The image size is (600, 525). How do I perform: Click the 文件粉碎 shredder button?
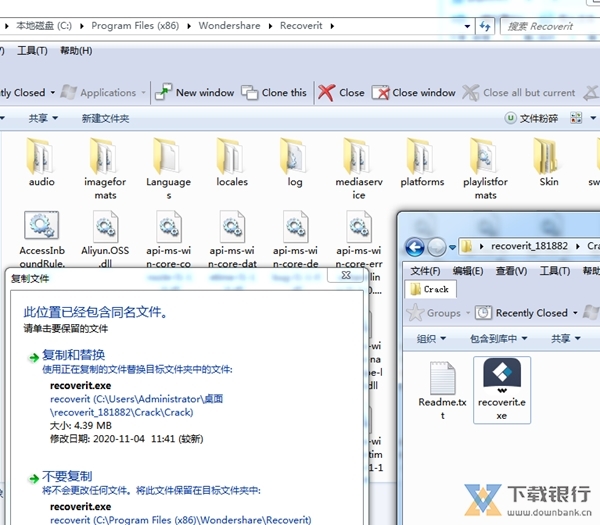531,118
